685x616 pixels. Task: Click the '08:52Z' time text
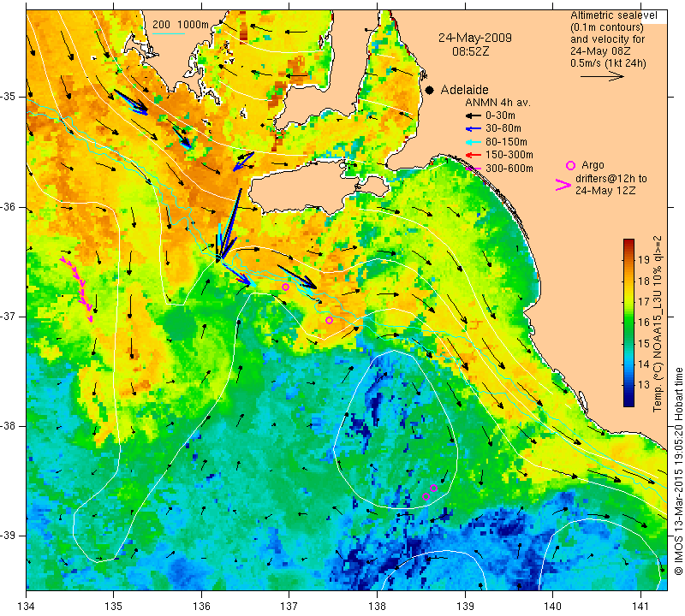pyautogui.click(x=470, y=51)
